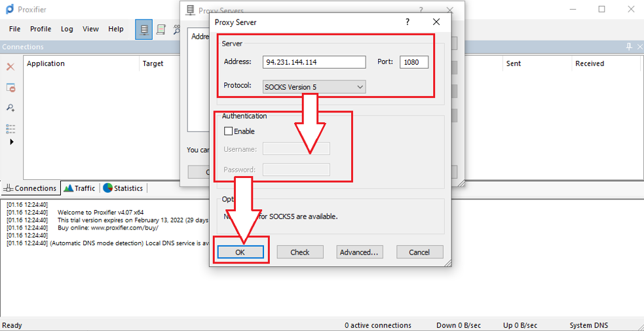The width and height of the screenshot is (644, 331).
Task: Click 'Down 0 B/sec' in status bar
Action: coord(459,325)
